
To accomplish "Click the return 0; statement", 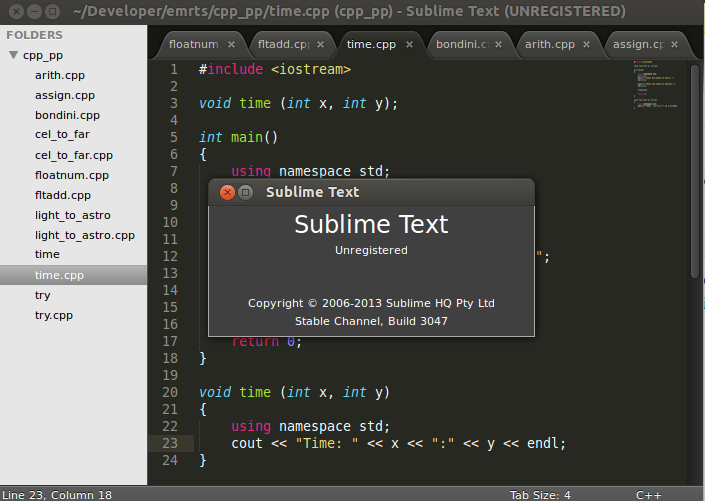I will (x=267, y=342).
